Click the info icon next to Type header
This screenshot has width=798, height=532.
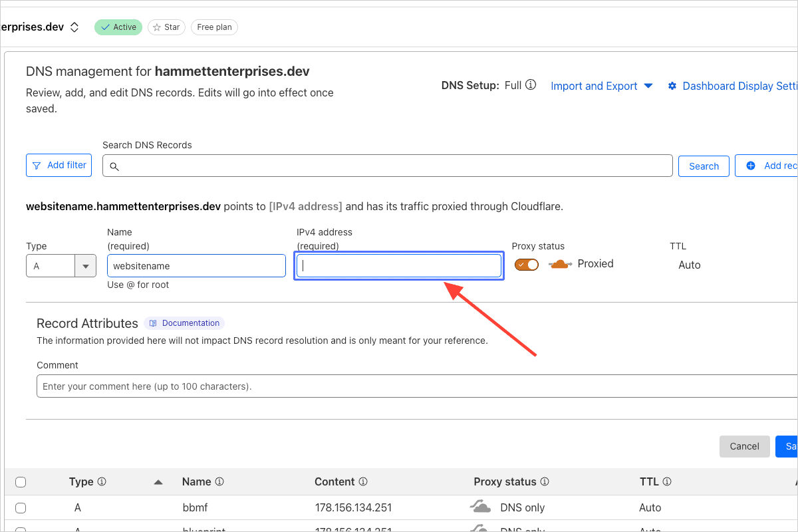pyautogui.click(x=102, y=482)
